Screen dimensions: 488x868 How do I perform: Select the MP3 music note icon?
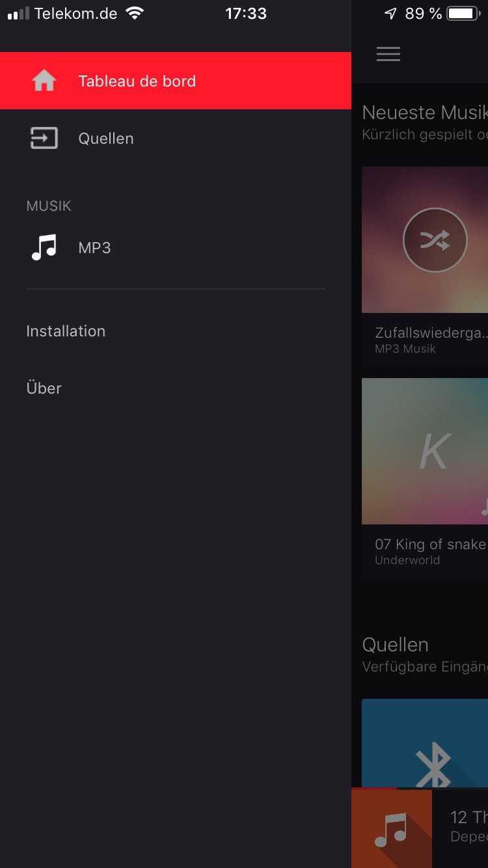click(44, 247)
